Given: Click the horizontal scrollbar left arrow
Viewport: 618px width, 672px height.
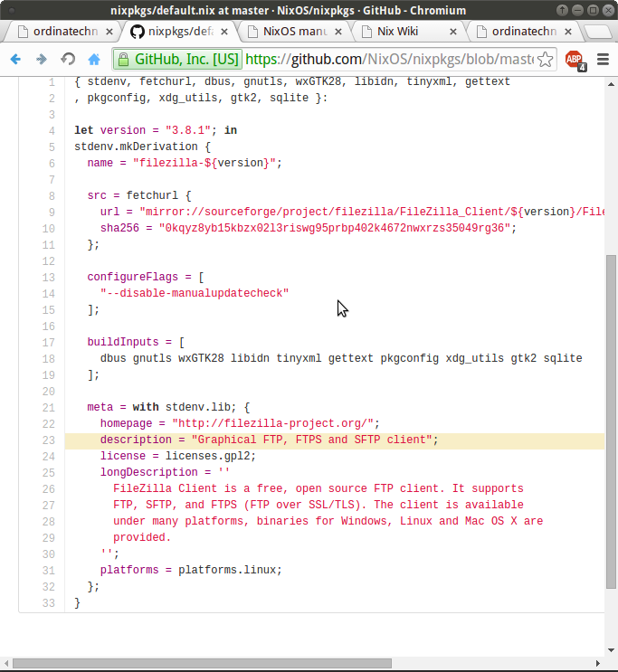Looking at the screenshot, I should coord(6,664).
